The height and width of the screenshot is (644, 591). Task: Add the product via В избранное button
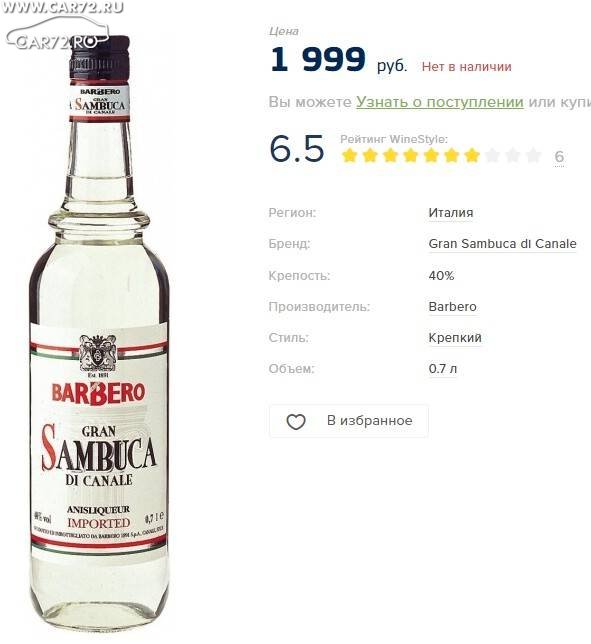coord(349,421)
